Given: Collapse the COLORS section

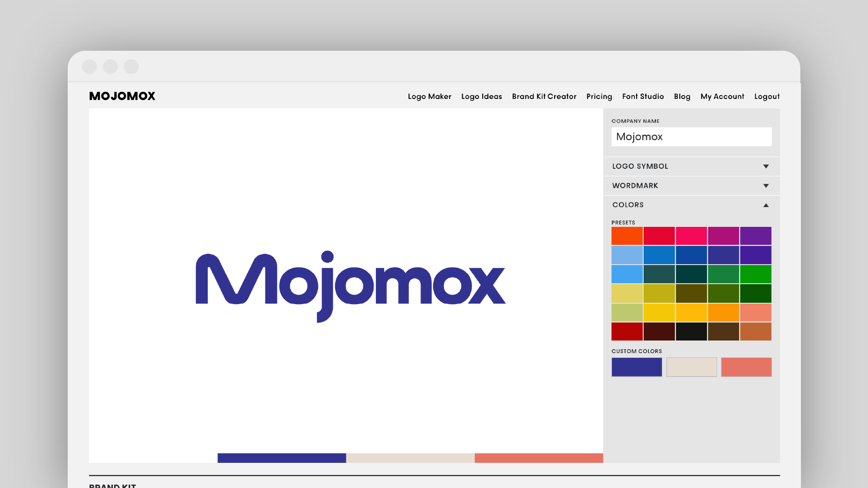Looking at the screenshot, I should tap(766, 205).
